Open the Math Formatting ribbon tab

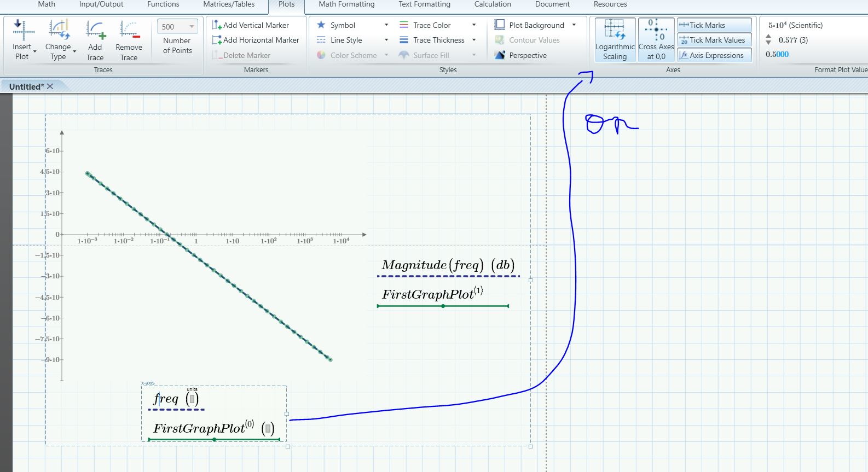pos(346,4)
